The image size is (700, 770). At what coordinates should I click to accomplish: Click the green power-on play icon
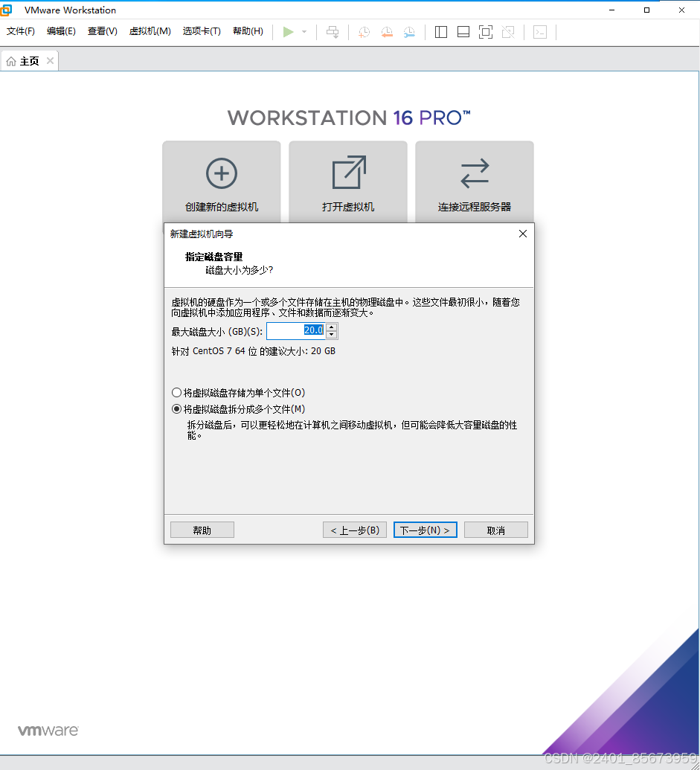click(x=288, y=32)
